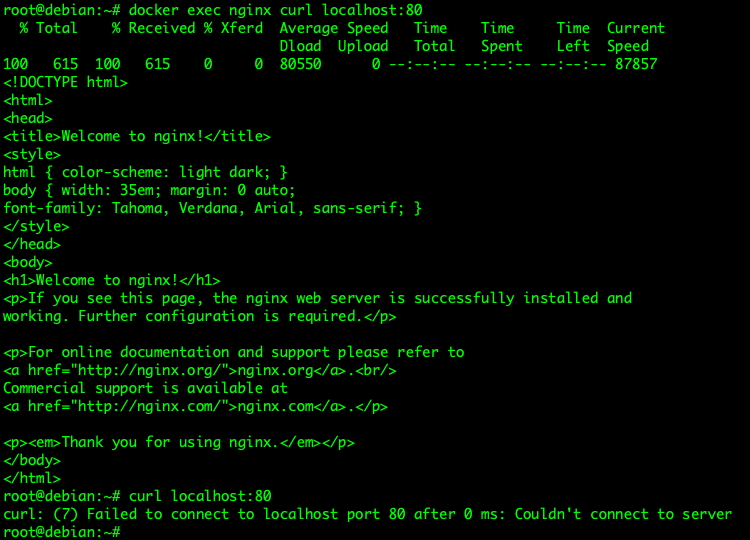750x540 pixels.
Task: Click the font-family Tahoma Verdana line
Action: (x=212, y=209)
